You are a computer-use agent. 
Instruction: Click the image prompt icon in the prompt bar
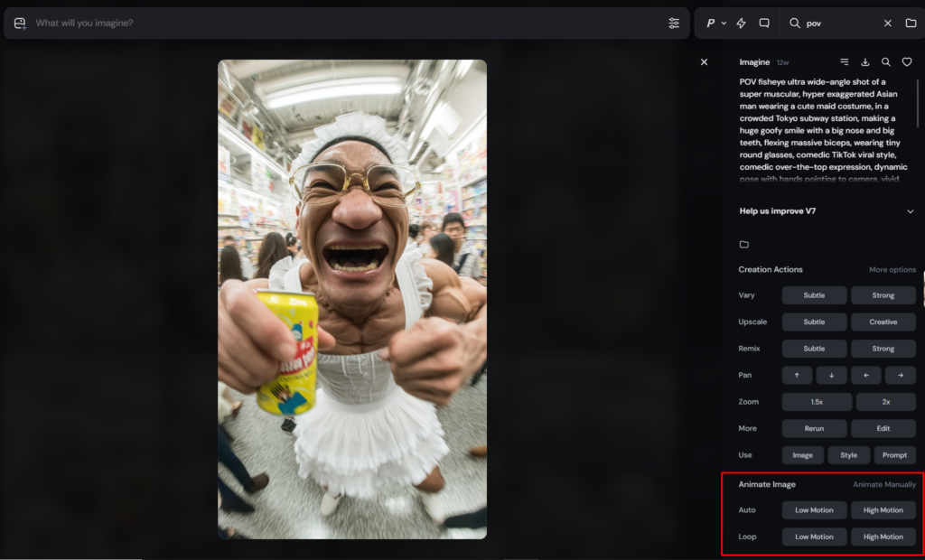pyautogui.click(x=19, y=23)
